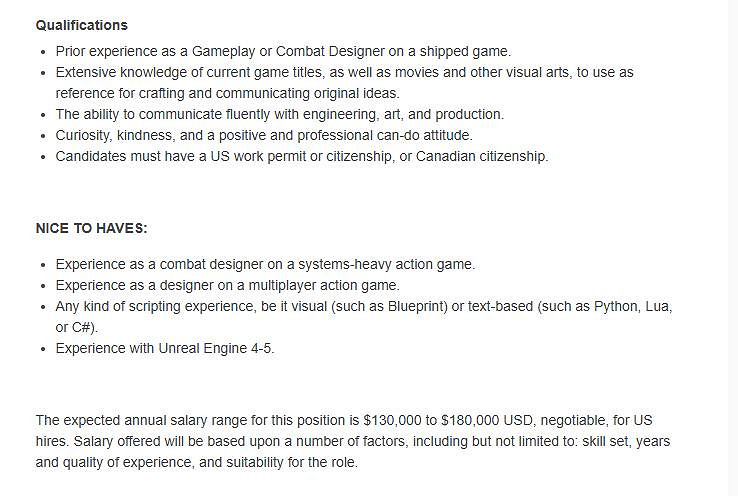Click the 'reference for crafting and communicating' line
The height and width of the screenshot is (496, 738).
point(227,93)
